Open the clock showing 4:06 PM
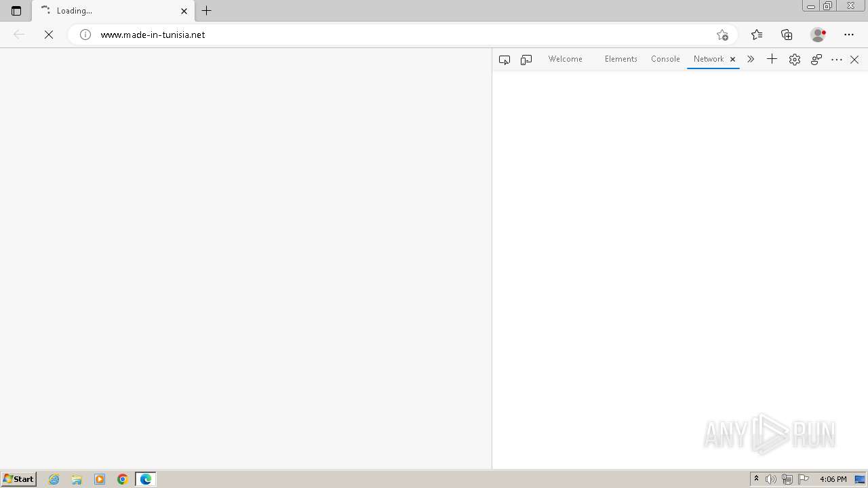Image resolution: width=868 pixels, height=488 pixels. (x=833, y=479)
